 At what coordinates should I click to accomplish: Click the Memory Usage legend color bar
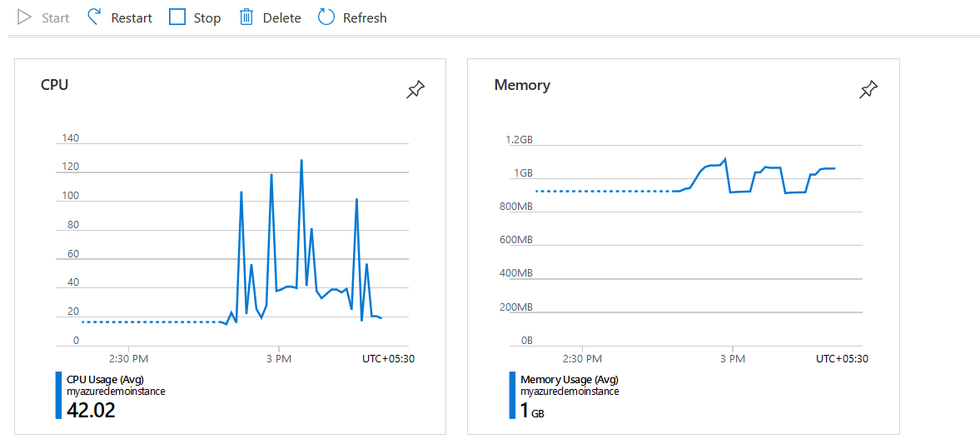[512, 395]
